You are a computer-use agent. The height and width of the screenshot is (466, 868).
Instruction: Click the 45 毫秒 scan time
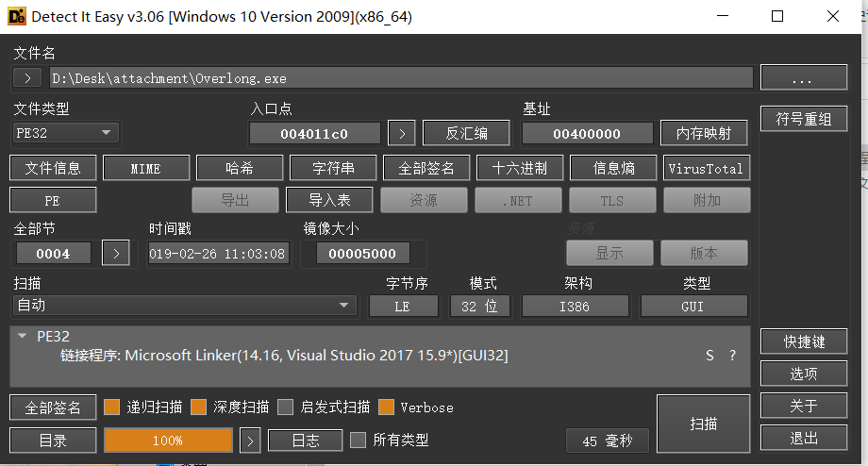point(608,441)
